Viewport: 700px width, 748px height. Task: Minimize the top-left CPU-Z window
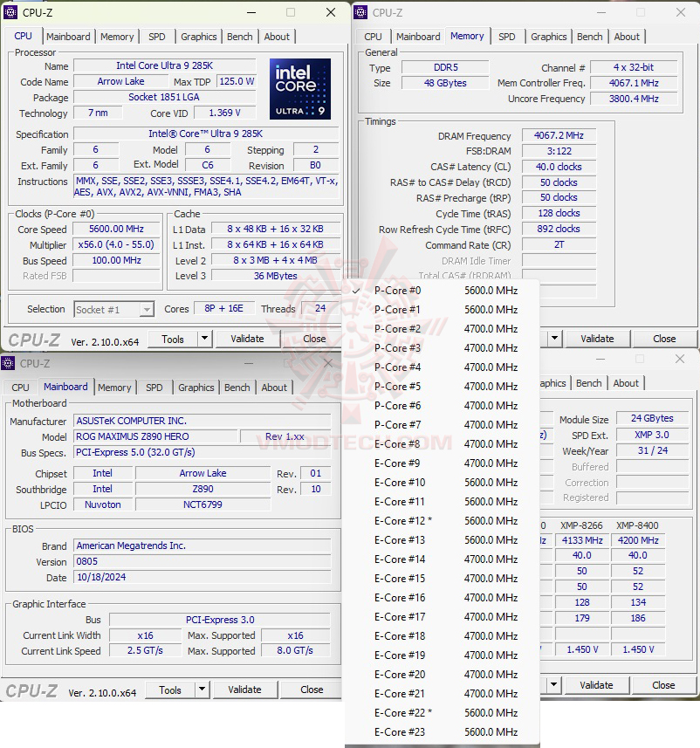click(251, 12)
